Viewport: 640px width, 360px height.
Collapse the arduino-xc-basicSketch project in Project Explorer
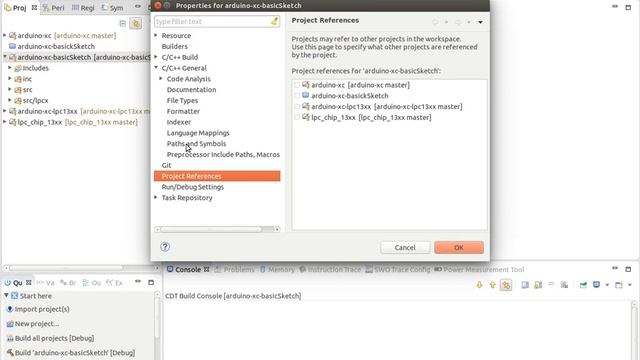[x=5, y=57]
